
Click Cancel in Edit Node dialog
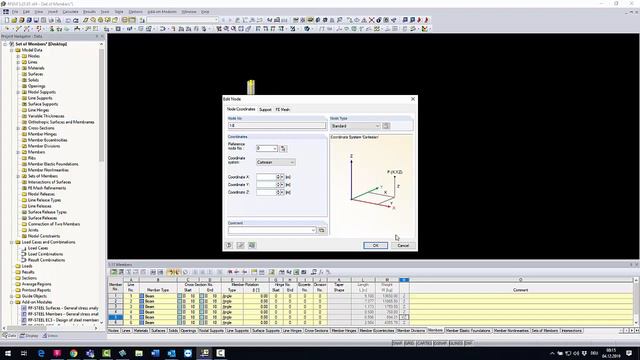pyautogui.click(x=403, y=245)
